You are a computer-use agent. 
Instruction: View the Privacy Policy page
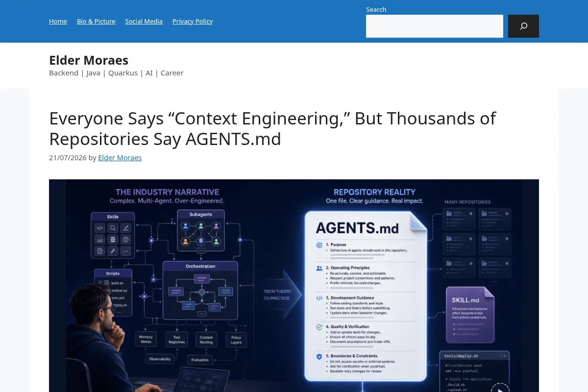point(193,21)
